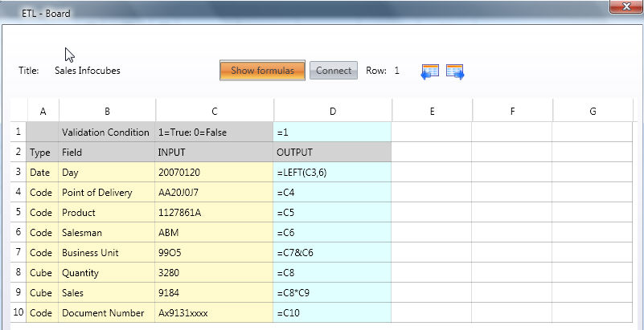Click the Connect button
This screenshot has width=644, height=330.
click(334, 71)
